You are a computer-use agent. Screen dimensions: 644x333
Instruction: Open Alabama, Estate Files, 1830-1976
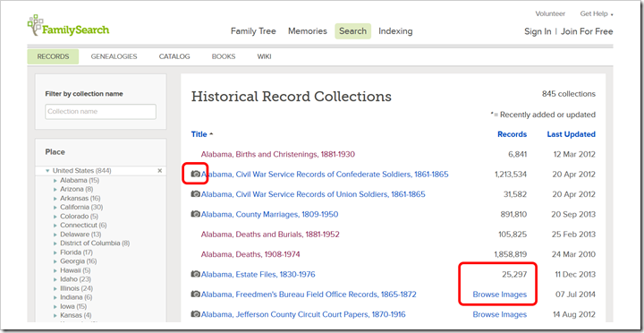258,274
